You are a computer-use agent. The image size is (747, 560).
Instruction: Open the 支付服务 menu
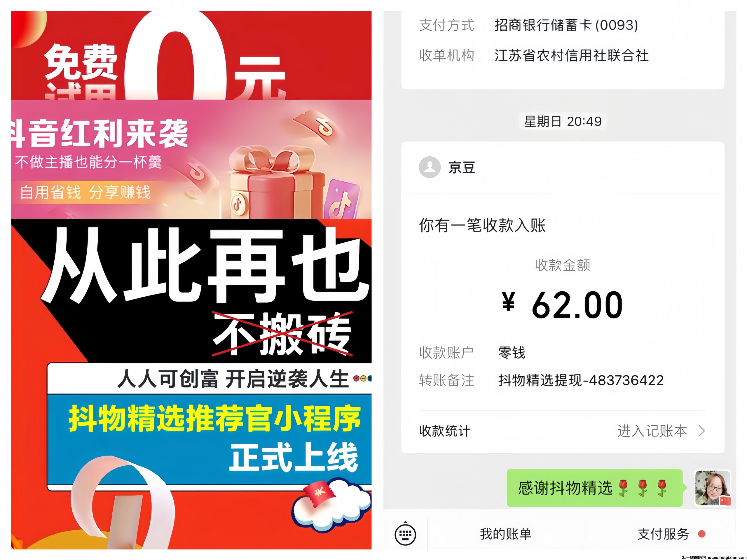663,534
